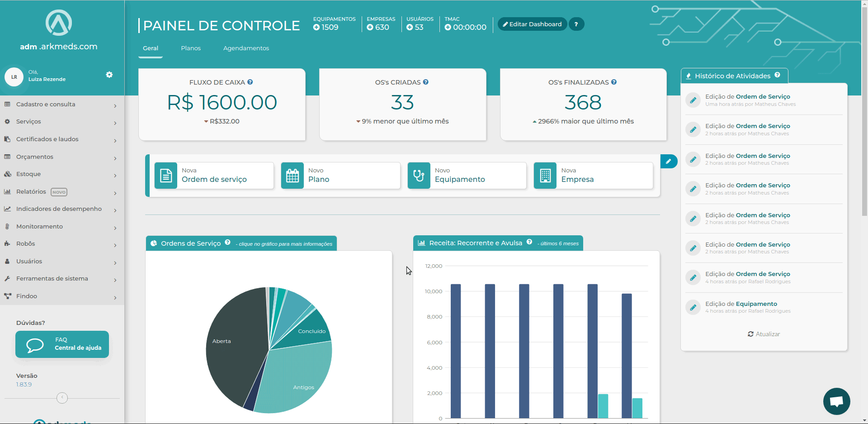Collapse the sidebar with arrow toggle
The height and width of the screenshot is (424, 868).
pos(62,398)
